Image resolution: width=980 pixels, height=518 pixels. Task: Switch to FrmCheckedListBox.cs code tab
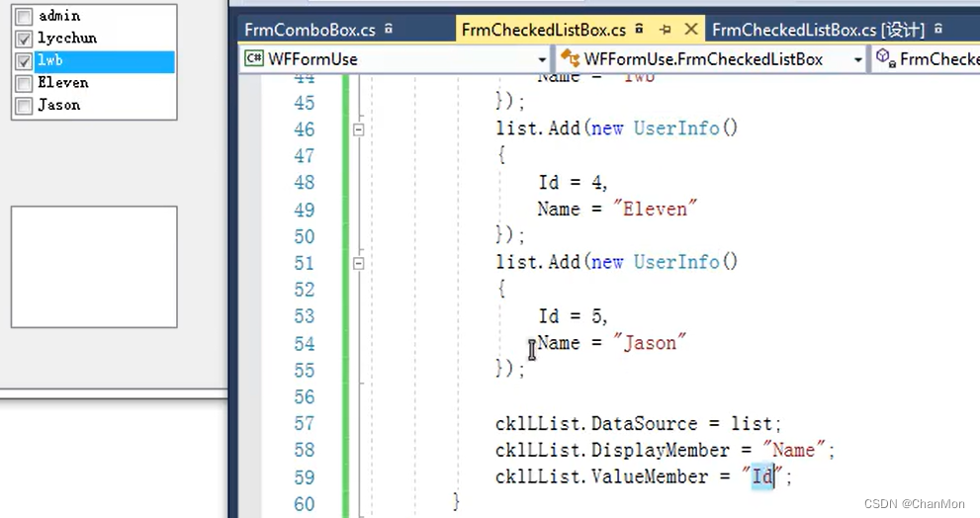click(x=544, y=30)
